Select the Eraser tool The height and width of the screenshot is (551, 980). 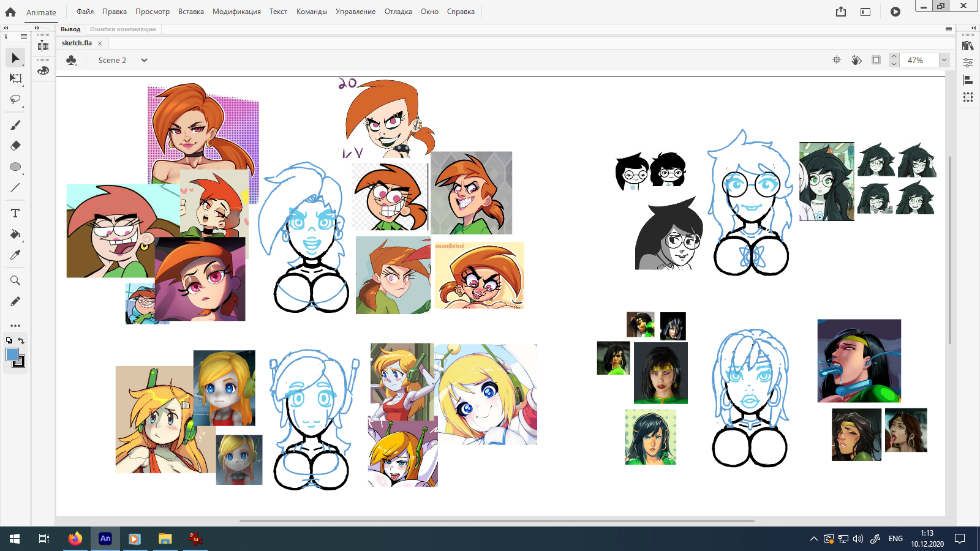click(15, 146)
